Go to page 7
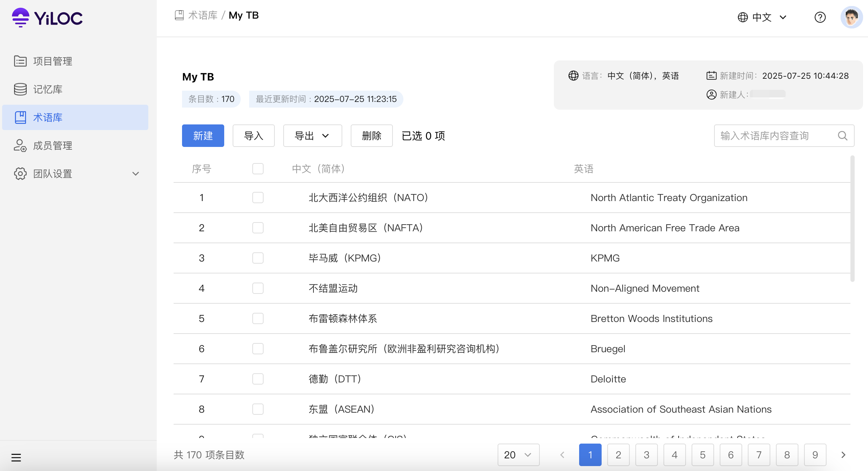 pos(759,455)
